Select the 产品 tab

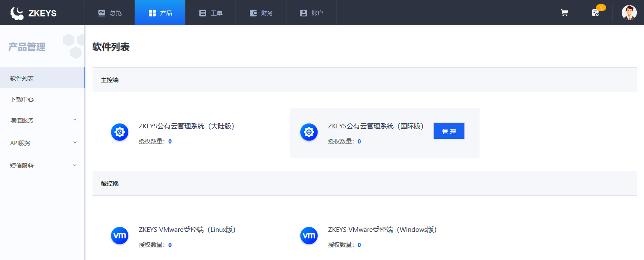tap(160, 13)
